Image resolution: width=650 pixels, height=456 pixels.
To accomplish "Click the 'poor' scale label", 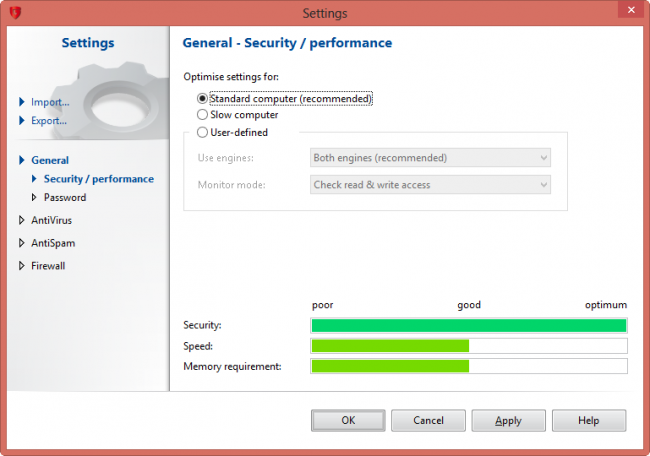I will coord(323,305).
